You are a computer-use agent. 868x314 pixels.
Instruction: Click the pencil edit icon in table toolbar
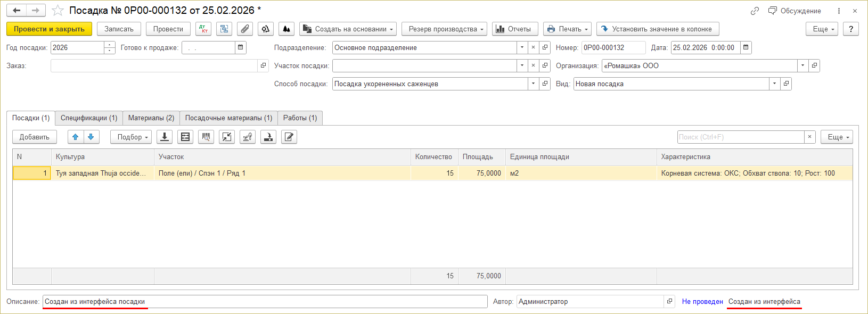point(289,137)
